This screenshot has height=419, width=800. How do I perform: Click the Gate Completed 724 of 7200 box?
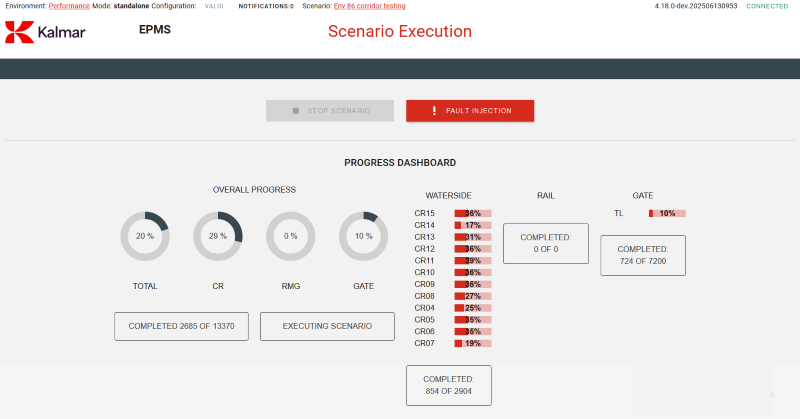[x=642, y=255]
